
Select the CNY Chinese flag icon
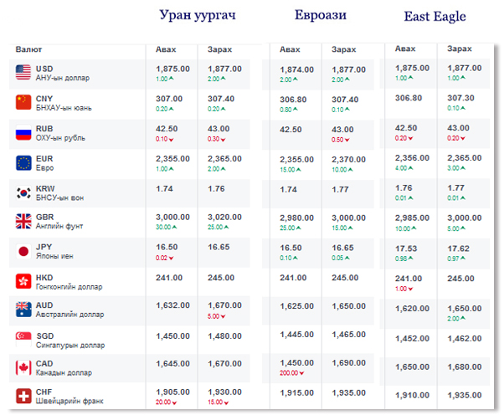point(23,103)
